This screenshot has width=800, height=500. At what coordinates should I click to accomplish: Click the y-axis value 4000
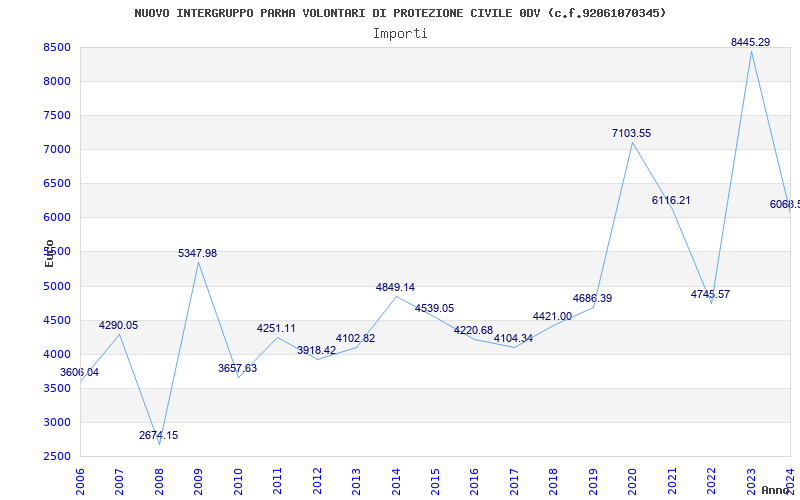(57, 354)
